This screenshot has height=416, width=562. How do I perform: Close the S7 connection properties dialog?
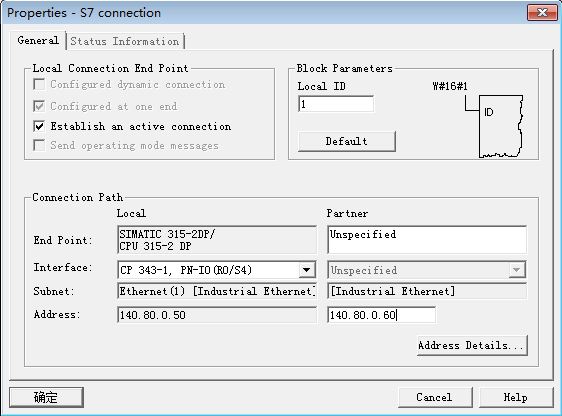point(542,13)
